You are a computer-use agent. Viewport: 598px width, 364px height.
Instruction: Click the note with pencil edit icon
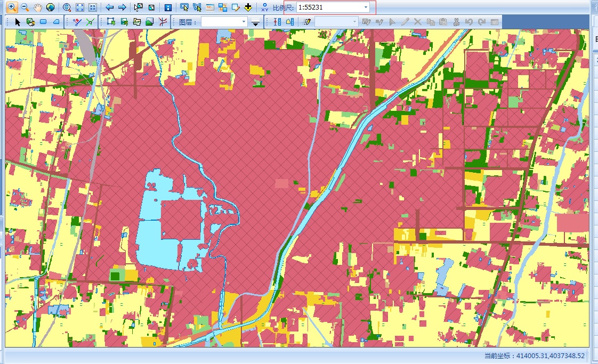[236, 7]
